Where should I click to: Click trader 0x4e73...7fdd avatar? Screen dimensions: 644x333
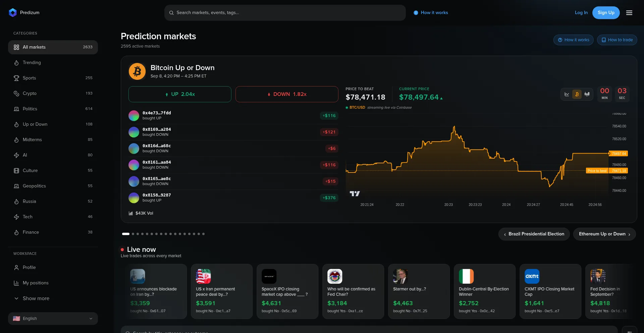(x=134, y=116)
